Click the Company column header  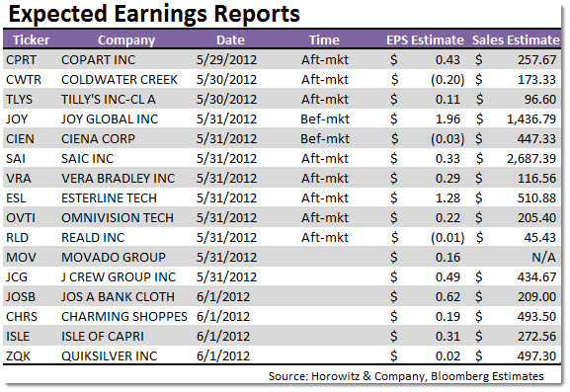pos(126,39)
